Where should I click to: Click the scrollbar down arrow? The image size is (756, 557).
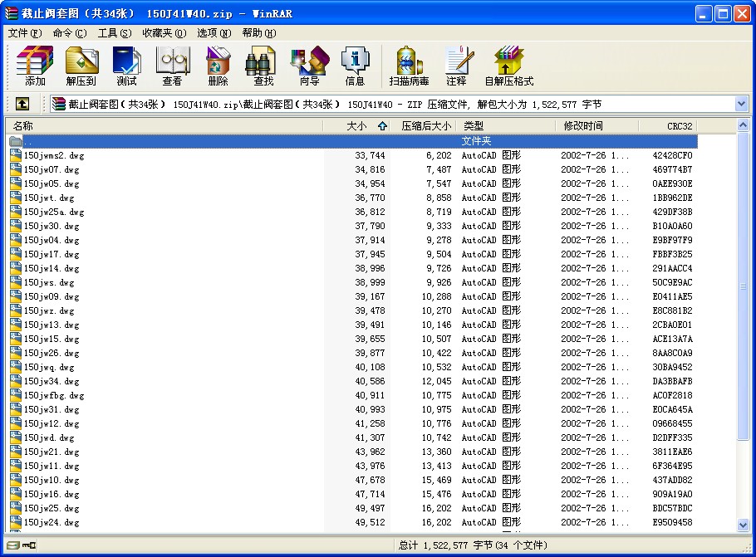pos(743,525)
